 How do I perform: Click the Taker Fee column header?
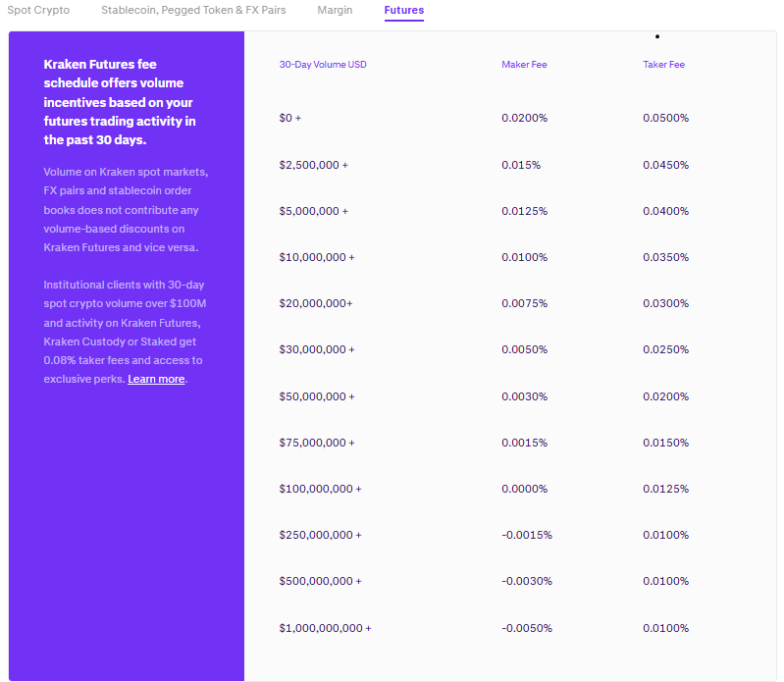click(663, 65)
